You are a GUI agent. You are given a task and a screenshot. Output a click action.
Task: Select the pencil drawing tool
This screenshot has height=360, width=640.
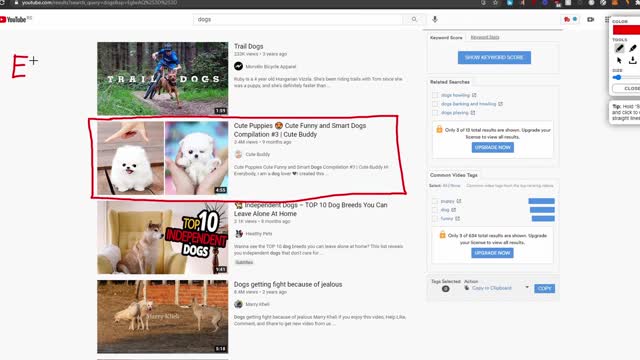pyautogui.click(x=619, y=48)
